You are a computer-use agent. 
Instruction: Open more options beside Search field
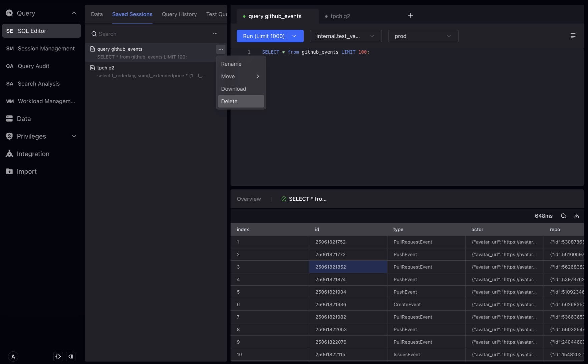tap(215, 34)
